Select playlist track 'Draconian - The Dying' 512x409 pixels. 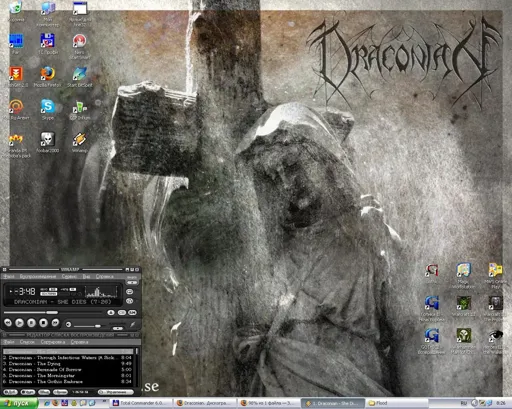pos(67,364)
